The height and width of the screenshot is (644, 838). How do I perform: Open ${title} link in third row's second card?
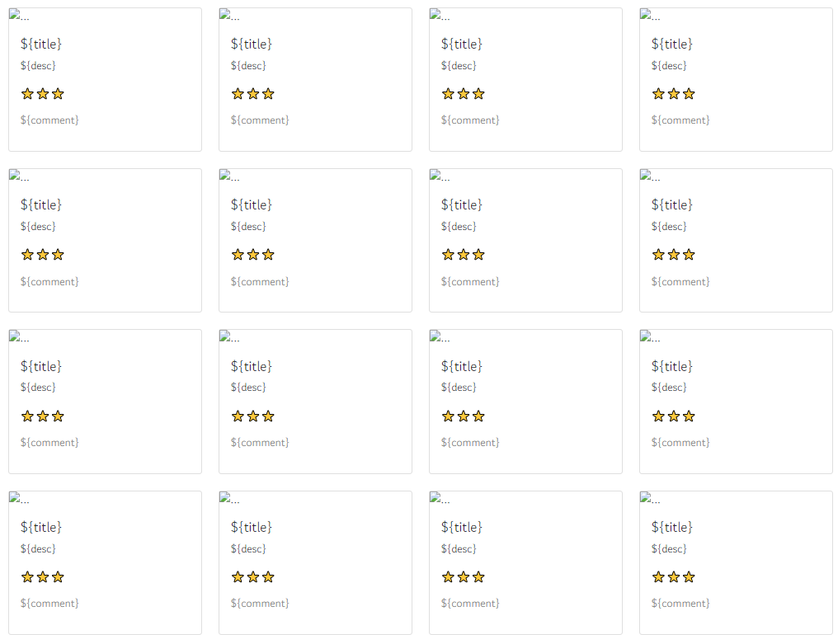252,366
